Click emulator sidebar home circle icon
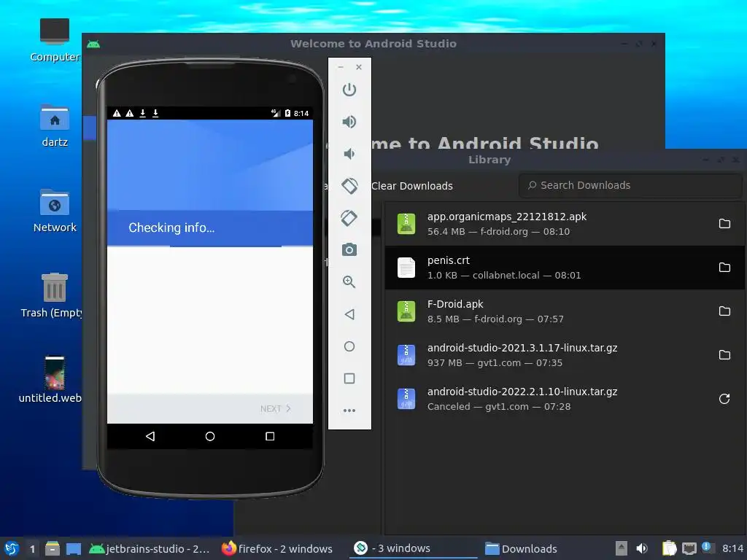The width and height of the screenshot is (747, 560). [349, 346]
